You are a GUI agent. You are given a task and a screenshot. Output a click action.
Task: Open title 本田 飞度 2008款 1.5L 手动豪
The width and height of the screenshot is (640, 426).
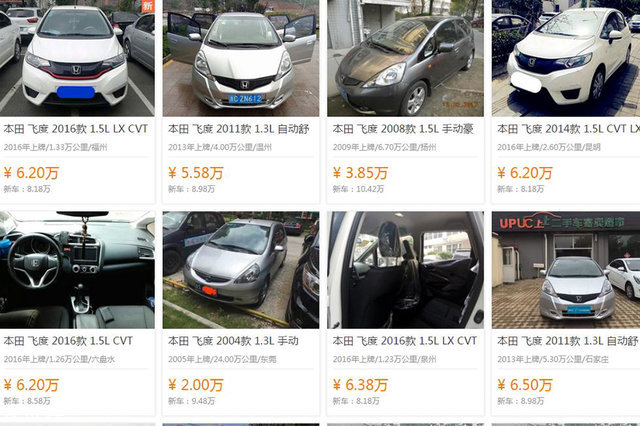coord(403,129)
